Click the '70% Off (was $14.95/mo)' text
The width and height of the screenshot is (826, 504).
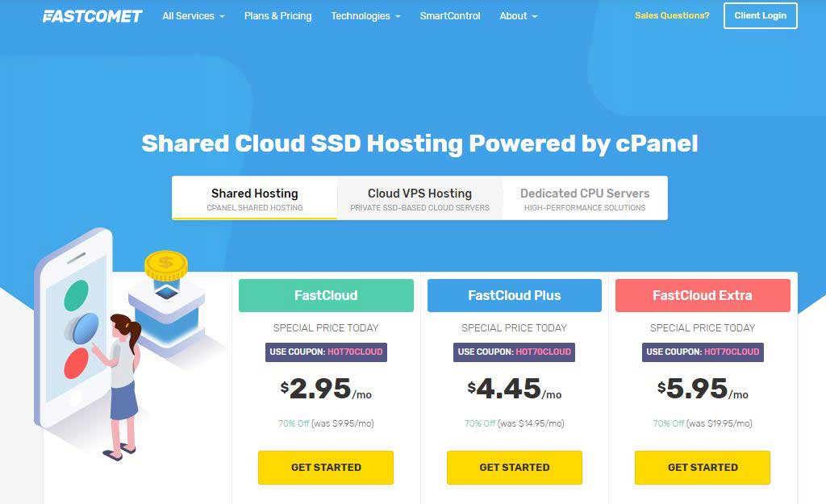coord(514,423)
